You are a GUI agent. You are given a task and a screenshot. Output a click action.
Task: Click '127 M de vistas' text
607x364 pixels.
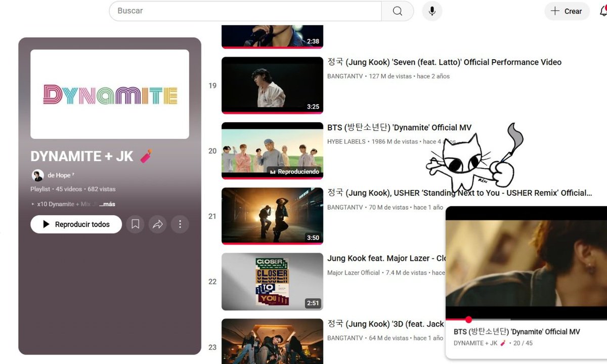pyautogui.click(x=391, y=76)
